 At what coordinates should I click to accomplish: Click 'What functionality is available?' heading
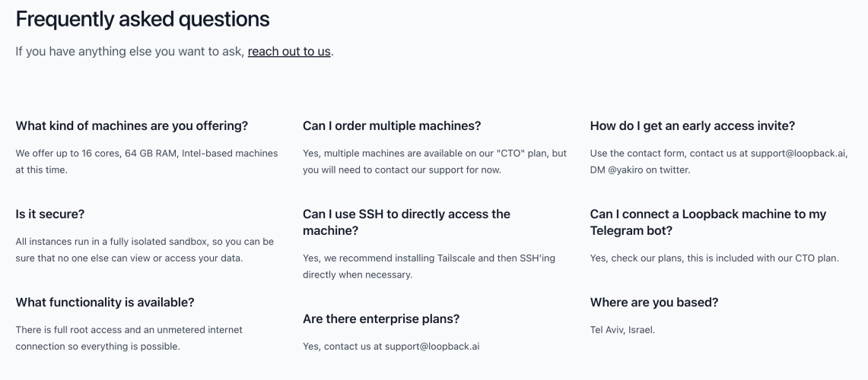105,302
